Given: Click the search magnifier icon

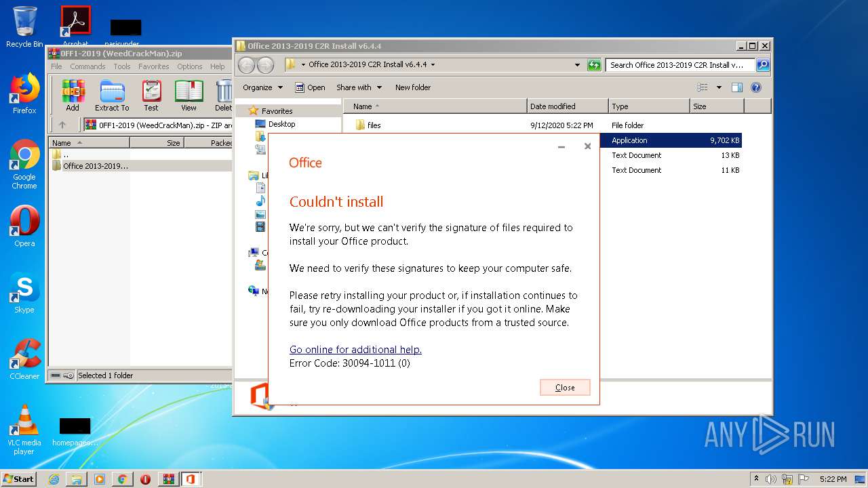Looking at the screenshot, I should coord(762,65).
